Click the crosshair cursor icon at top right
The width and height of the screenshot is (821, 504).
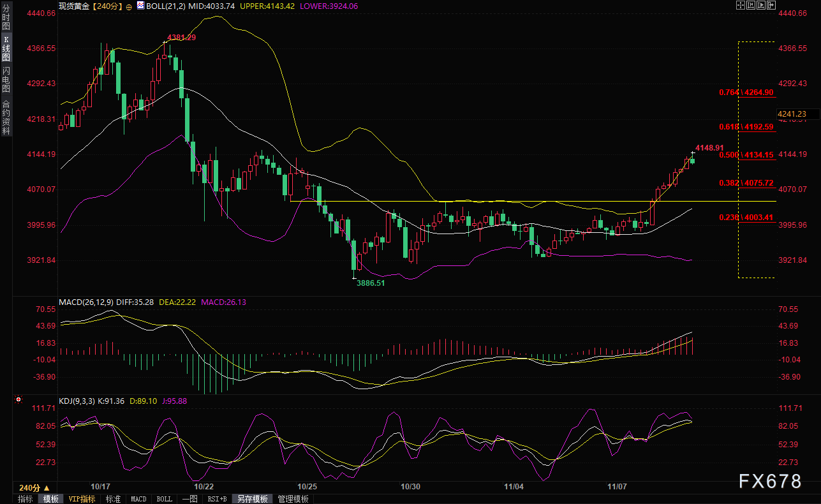tap(741, 5)
